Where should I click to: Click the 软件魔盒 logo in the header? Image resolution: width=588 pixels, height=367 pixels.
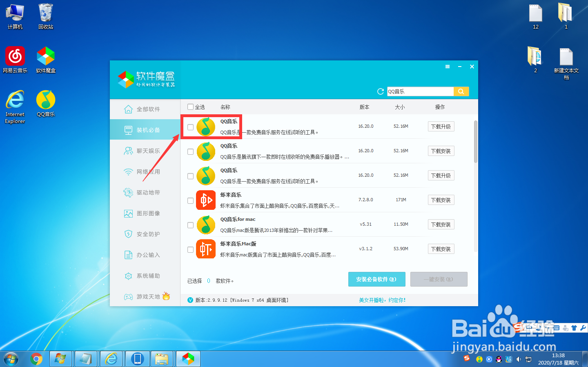click(147, 79)
